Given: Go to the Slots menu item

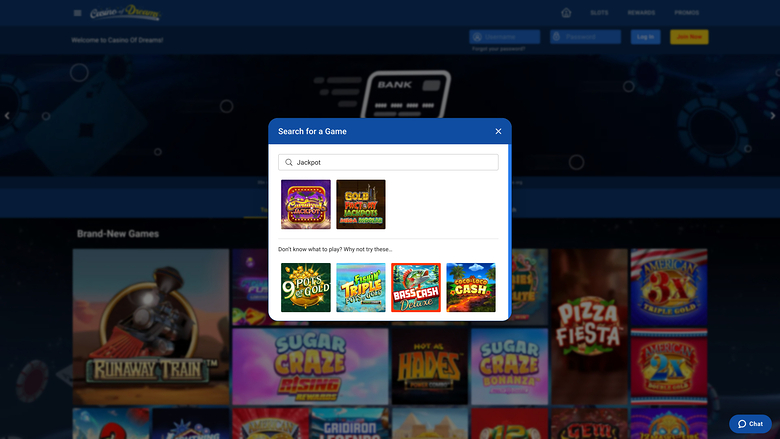Looking at the screenshot, I should [x=600, y=13].
